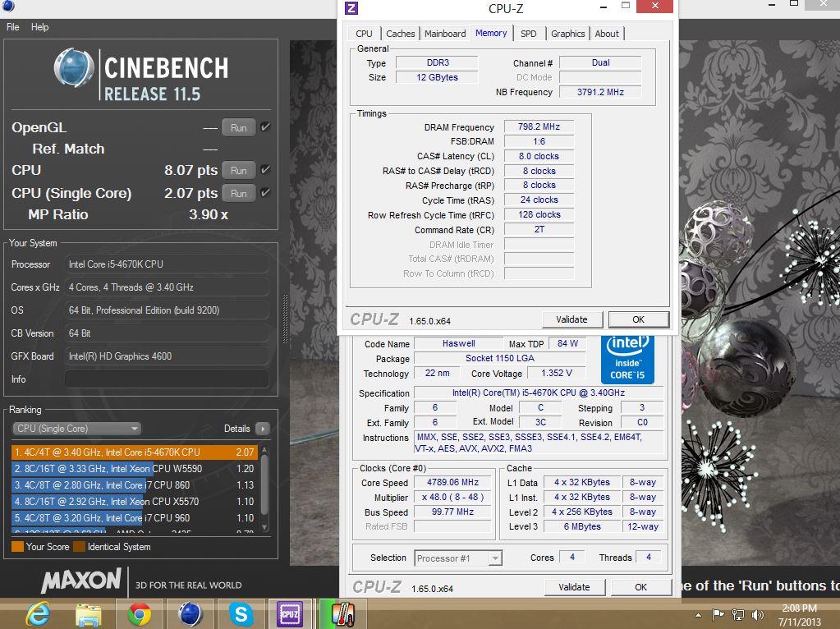Click OK in the Memory CPU-Z window
Image resolution: width=840 pixels, height=629 pixels.
[x=639, y=319]
